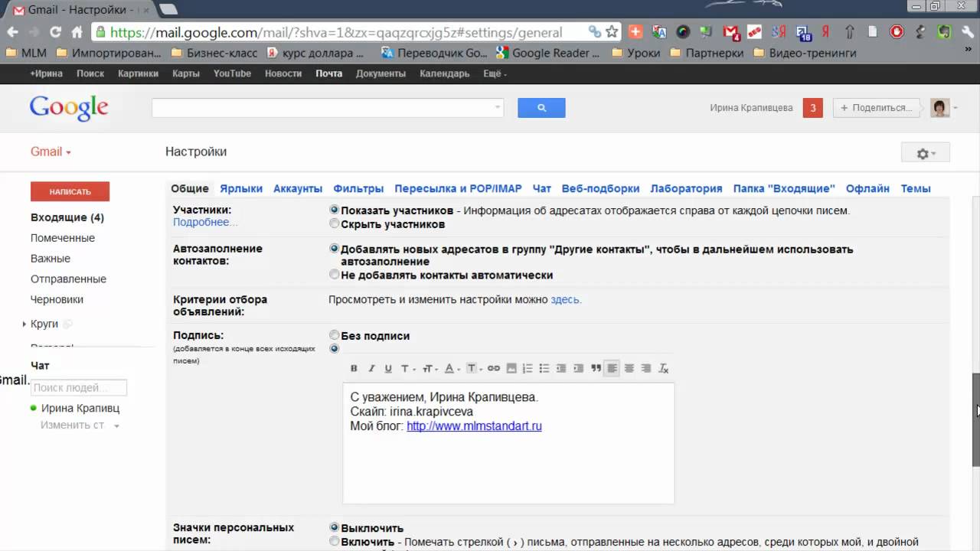Apply italic in signature editor
Screen dimensions: 980x551
pyautogui.click(x=371, y=368)
